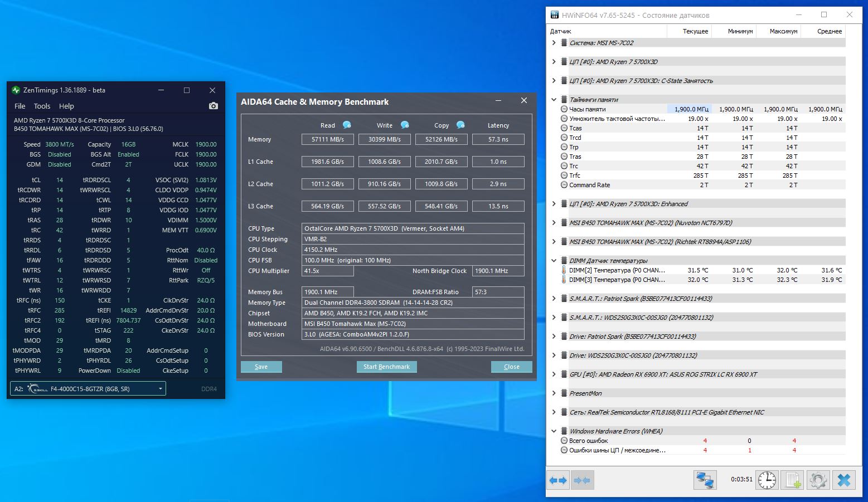The height and width of the screenshot is (502, 868).
Task: Collapse the DIMM Датчик температуры group
Action: 554,261
